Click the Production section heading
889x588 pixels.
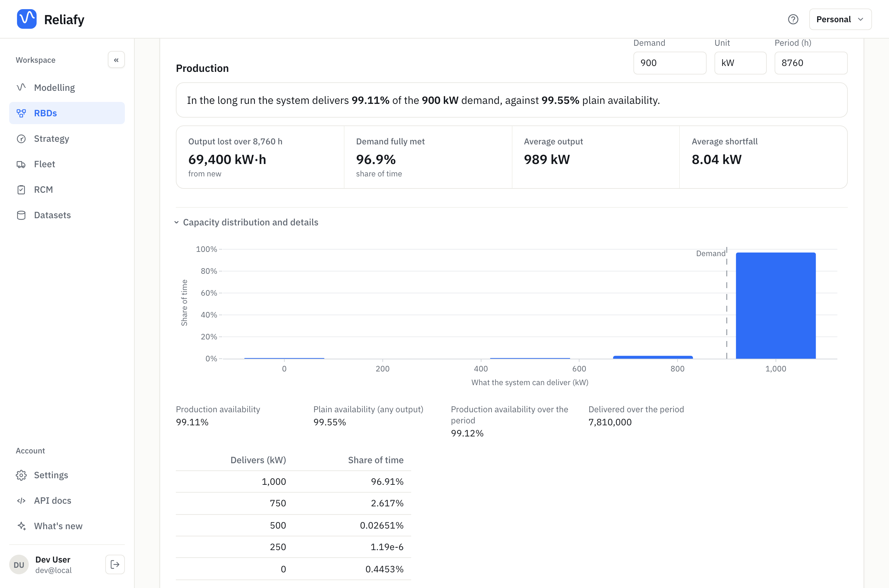tap(202, 68)
